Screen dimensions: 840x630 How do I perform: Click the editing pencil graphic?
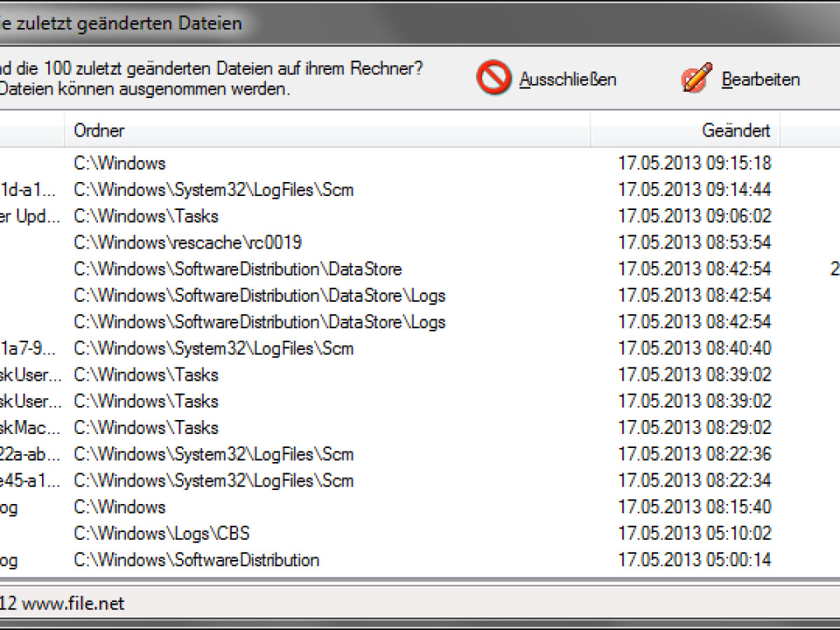tap(694, 77)
